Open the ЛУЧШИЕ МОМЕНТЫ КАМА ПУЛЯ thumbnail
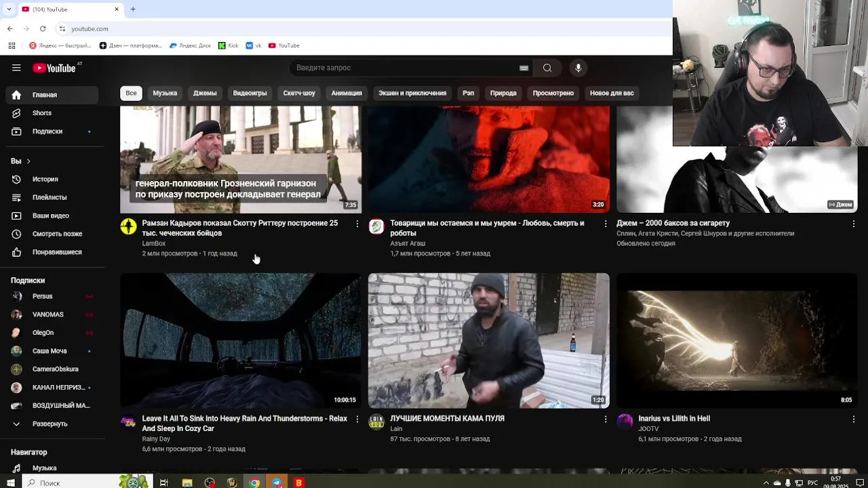 click(489, 340)
